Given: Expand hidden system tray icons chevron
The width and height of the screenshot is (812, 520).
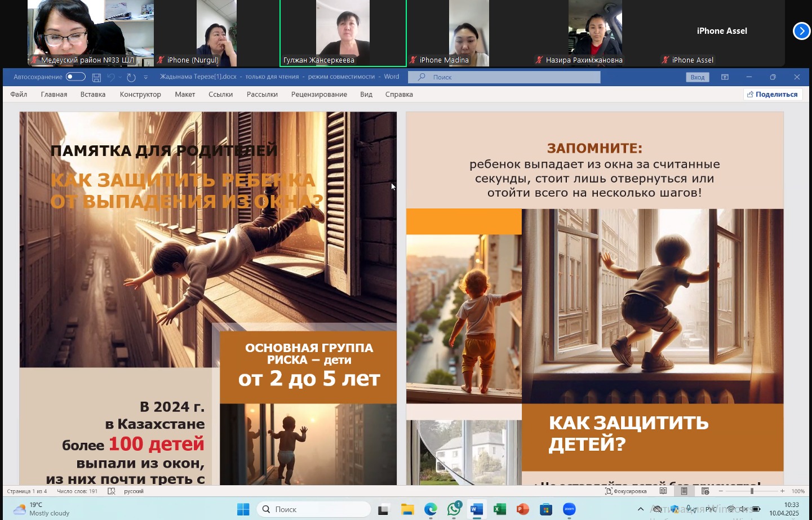Looking at the screenshot, I should [640, 509].
